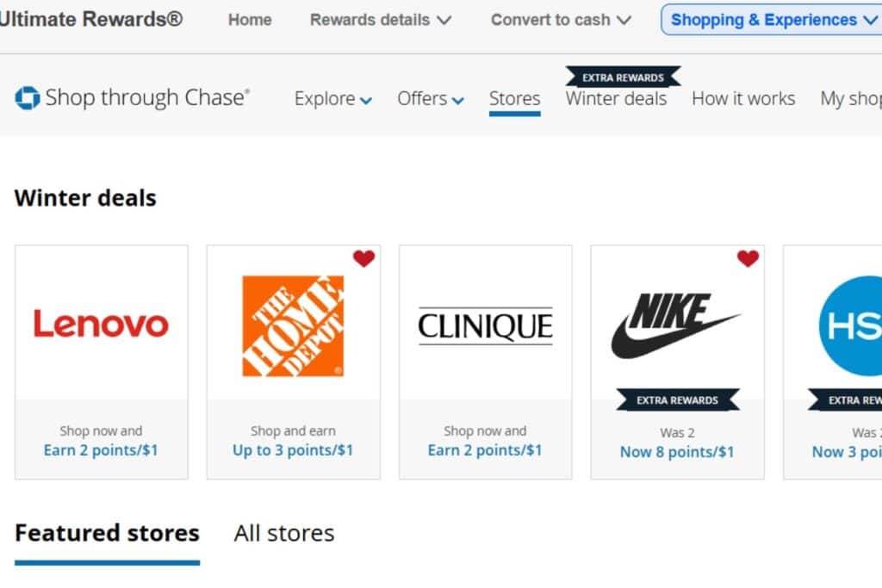Click the Extra Rewards banner on the Nike card

(676, 399)
